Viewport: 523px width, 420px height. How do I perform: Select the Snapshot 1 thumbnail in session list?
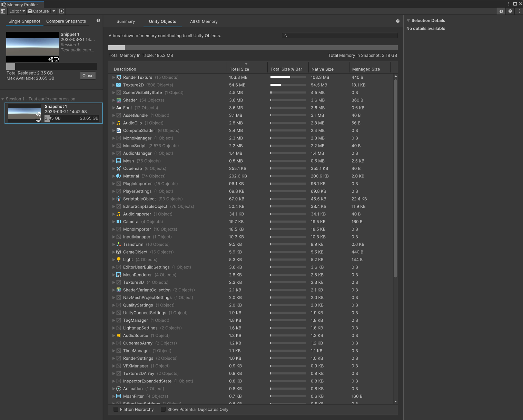24,113
